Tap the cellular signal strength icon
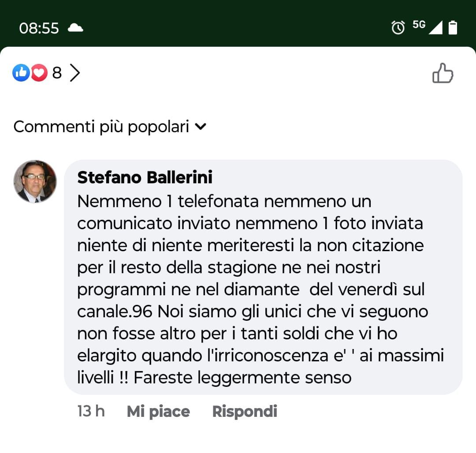The width and height of the screenshot is (476, 453). 435,28
